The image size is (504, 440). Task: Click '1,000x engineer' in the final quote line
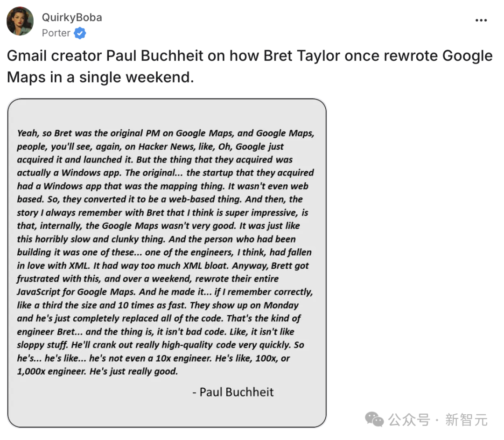click(x=52, y=371)
